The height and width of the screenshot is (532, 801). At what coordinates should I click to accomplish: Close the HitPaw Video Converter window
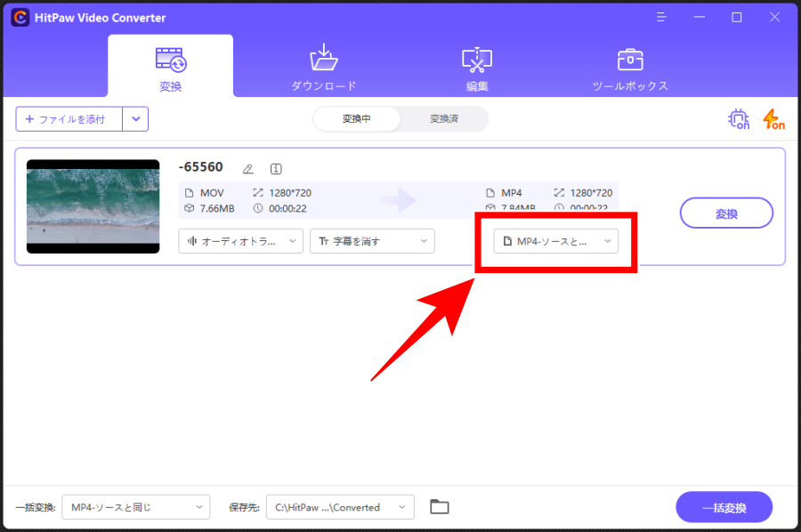[774, 18]
